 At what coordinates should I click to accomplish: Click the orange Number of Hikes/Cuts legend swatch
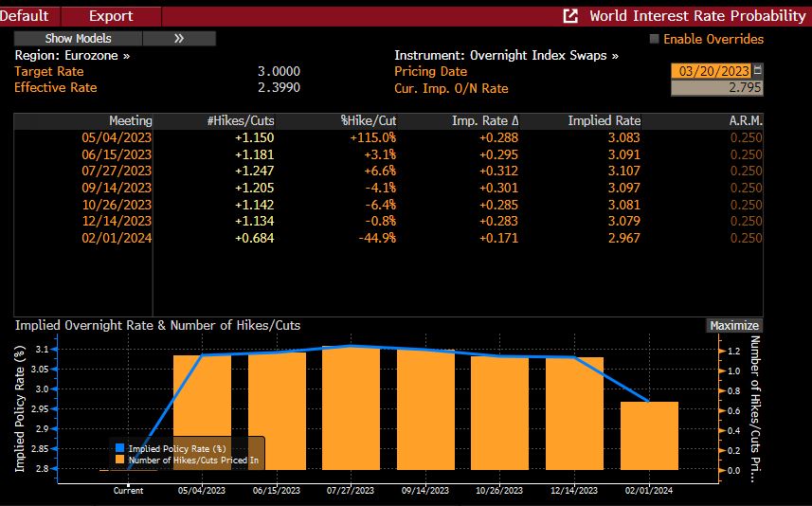[x=119, y=460]
